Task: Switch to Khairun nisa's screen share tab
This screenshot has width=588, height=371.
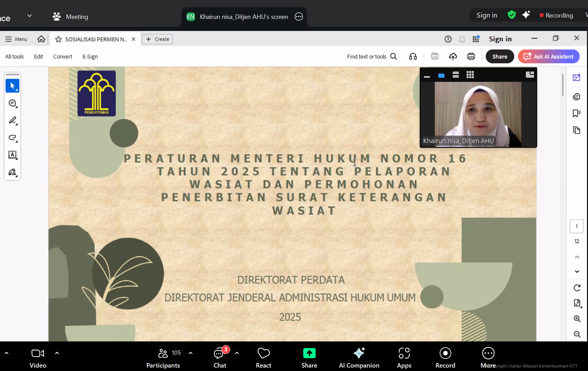Action: tap(244, 17)
